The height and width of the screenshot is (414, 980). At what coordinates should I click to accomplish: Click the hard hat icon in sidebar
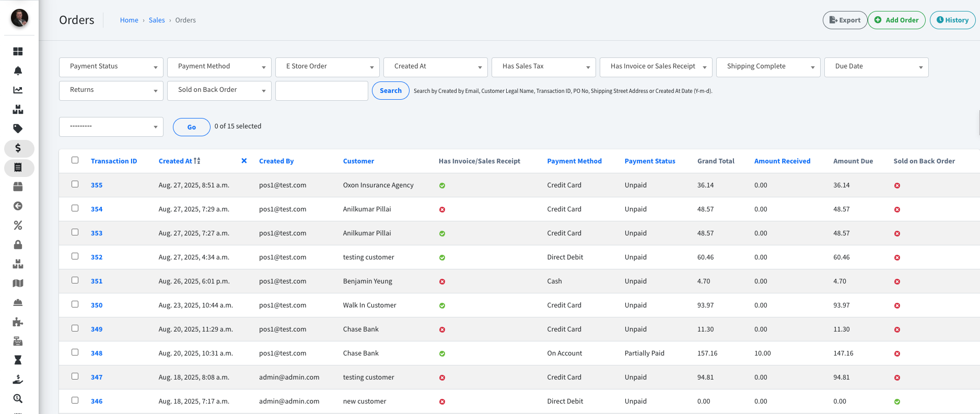(18, 302)
